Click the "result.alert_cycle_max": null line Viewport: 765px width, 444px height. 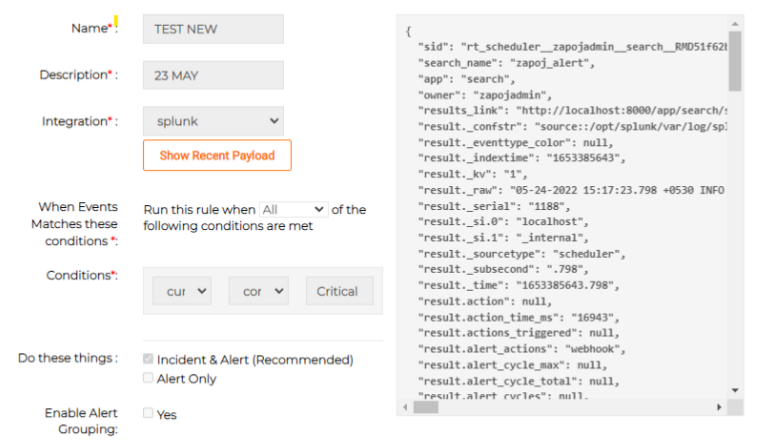[512, 365]
